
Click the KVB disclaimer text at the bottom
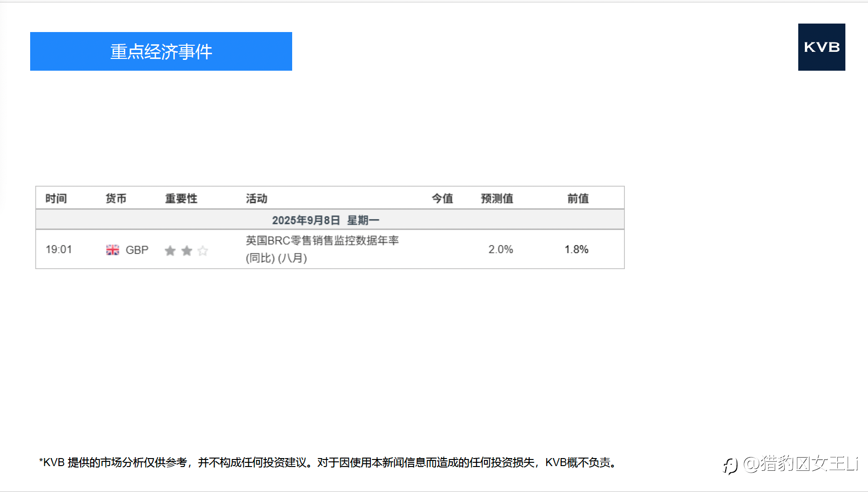pos(328,463)
